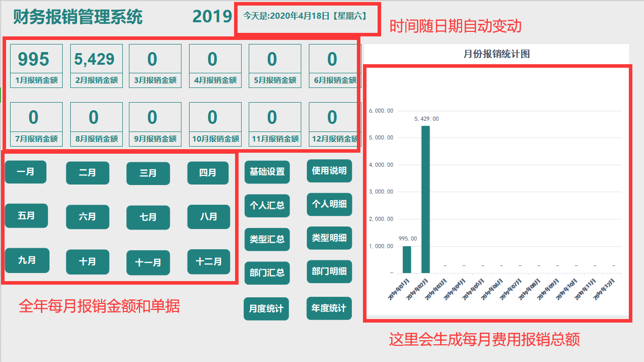The width and height of the screenshot is (644, 362).
Task: Open 类型明细 type details
Action: (x=329, y=238)
